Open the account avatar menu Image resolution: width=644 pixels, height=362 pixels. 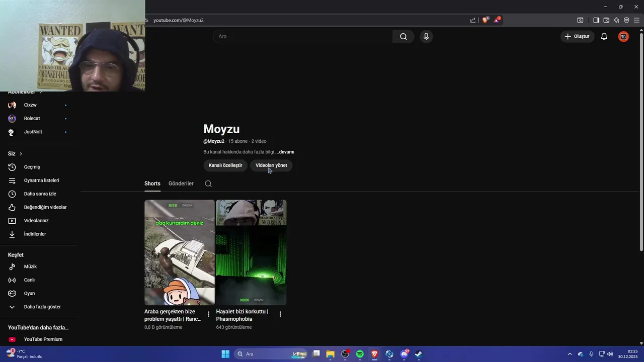623,37
